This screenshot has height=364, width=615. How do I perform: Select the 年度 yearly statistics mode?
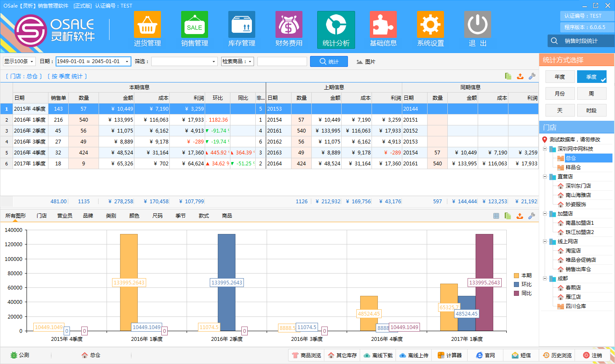click(x=560, y=77)
